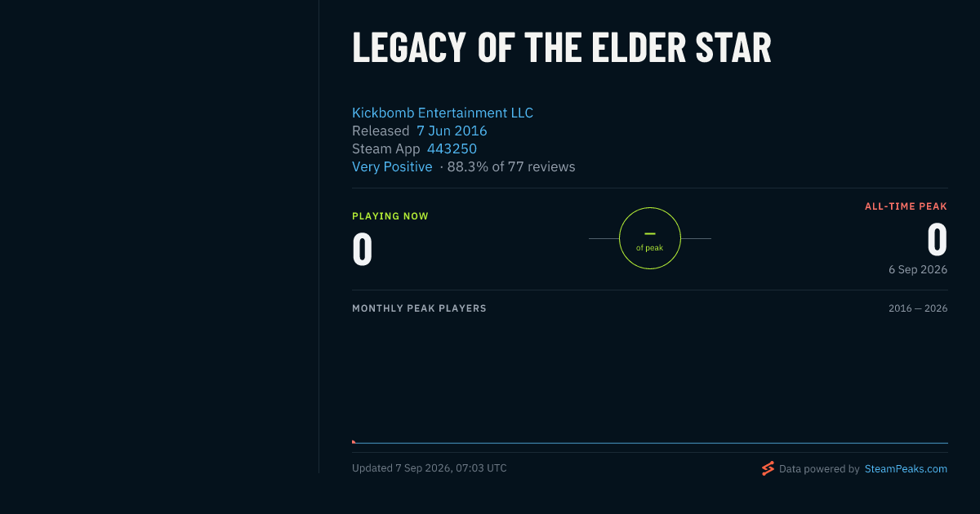This screenshot has height=514, width=980.
Task: Click the Playing Now count of zero
Action: (363, 249)
